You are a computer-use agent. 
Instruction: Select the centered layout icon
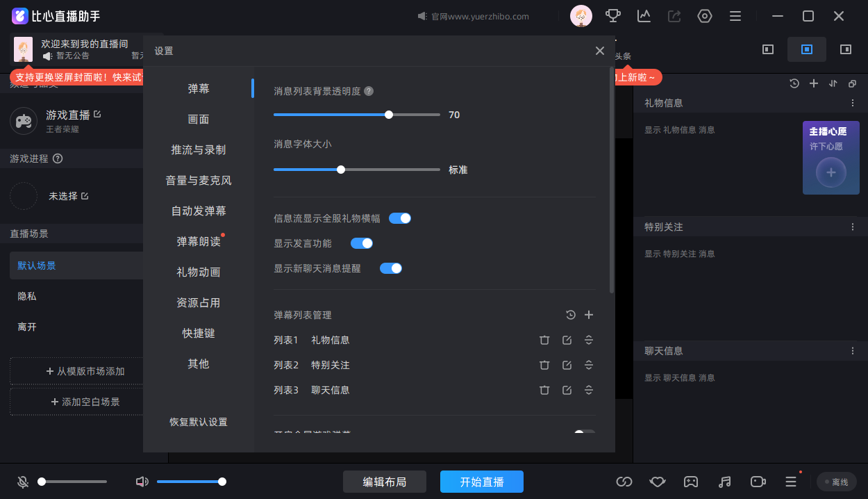click(807, 49)
